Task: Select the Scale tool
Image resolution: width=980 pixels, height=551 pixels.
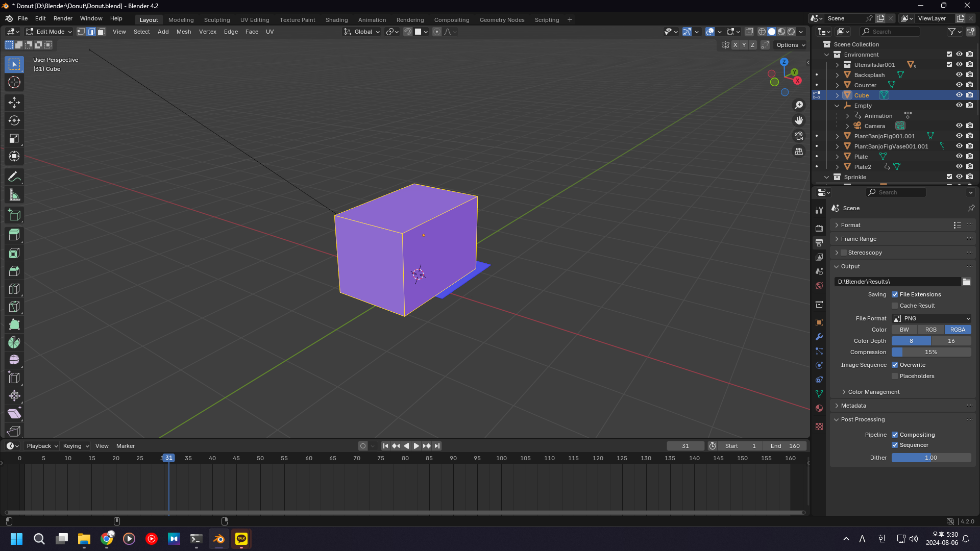Action: pyautogui.click(x=14, y=138)
